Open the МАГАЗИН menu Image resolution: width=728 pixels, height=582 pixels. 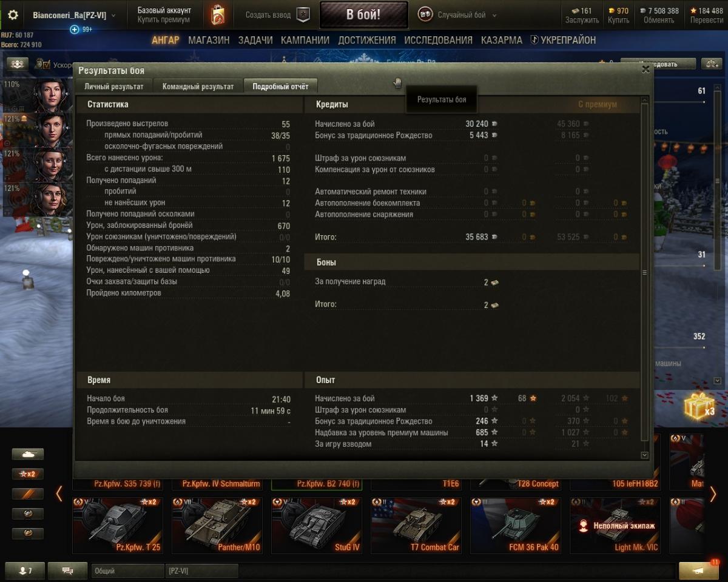click(209, 40)
